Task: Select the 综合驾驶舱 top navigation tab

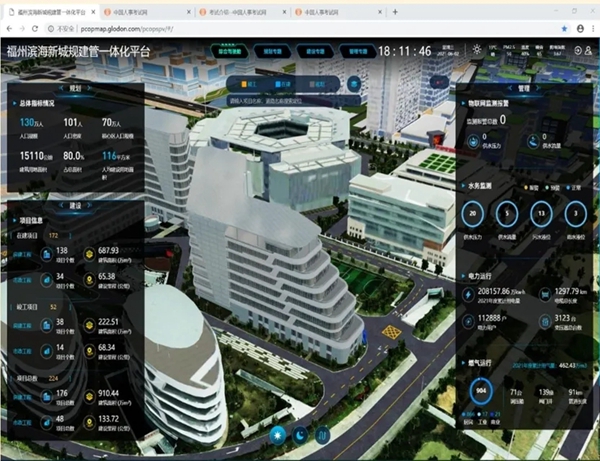Action: coord(230,51)
